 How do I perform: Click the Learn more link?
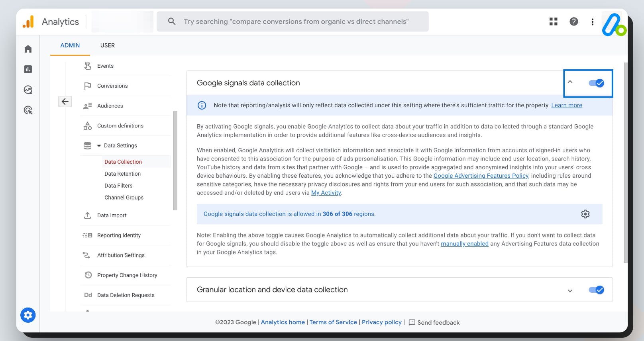coord(567,105)
